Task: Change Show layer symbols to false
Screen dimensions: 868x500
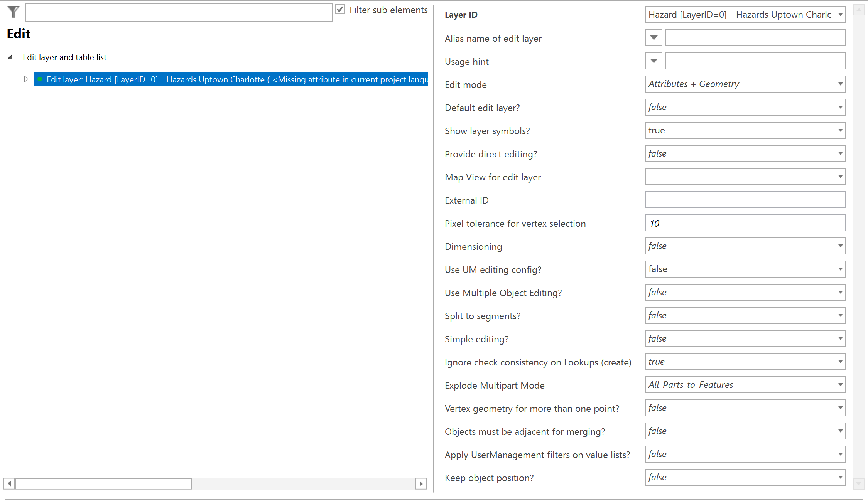Action: tap(841, 130)
